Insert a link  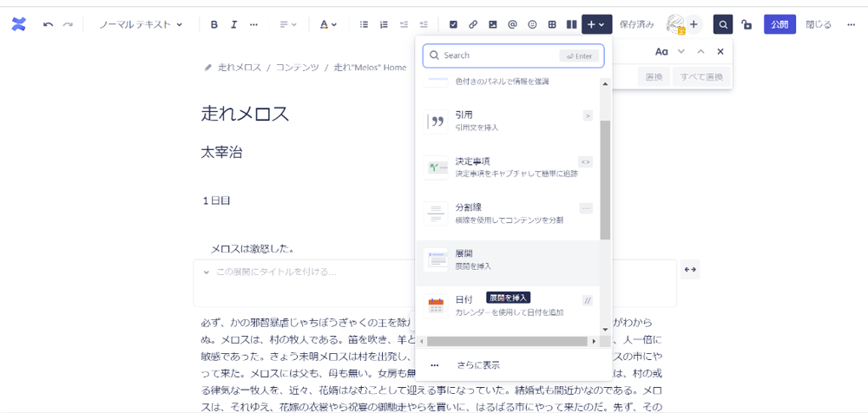[x=473, y=24]
